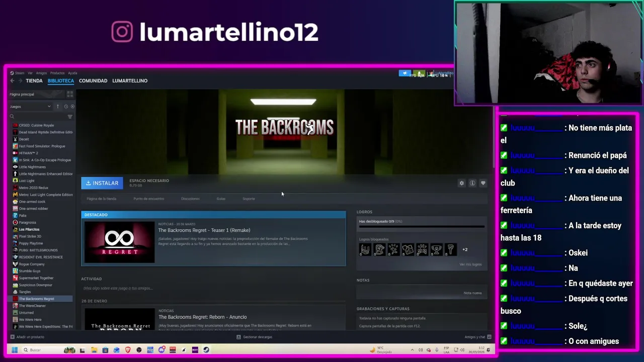Viewport: 644px width, 362px height.
Task: Add game to favorites heart icon
Action: coord(483,183)
